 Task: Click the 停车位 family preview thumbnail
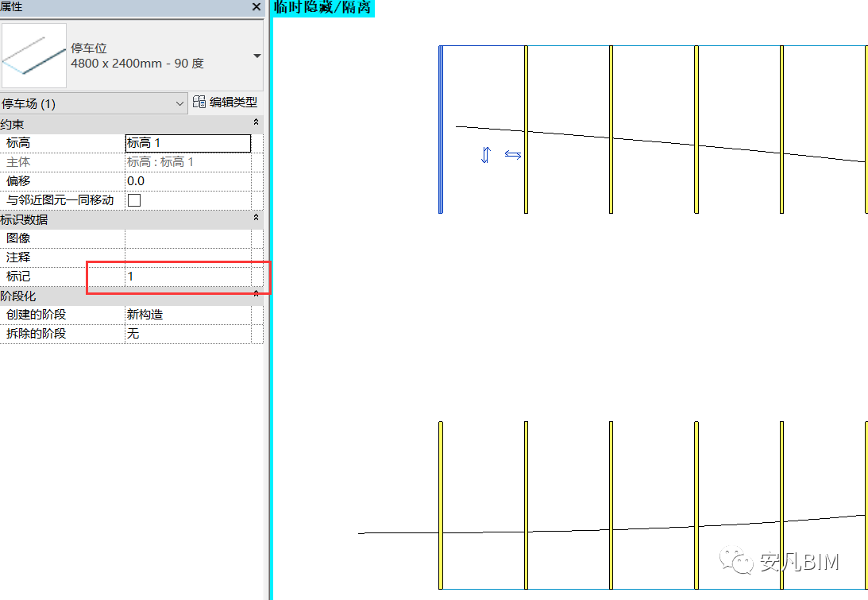34,56
